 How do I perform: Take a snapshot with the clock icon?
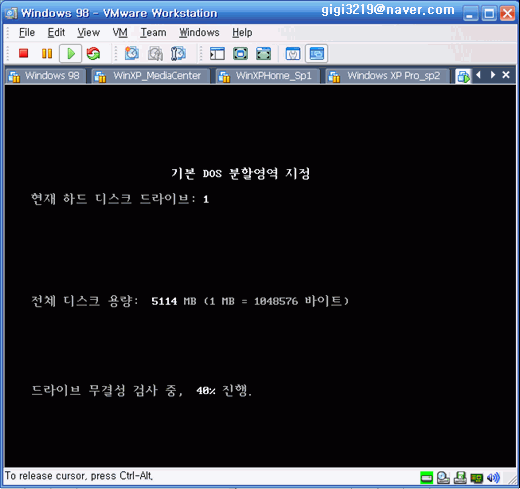tap(132, 53)
